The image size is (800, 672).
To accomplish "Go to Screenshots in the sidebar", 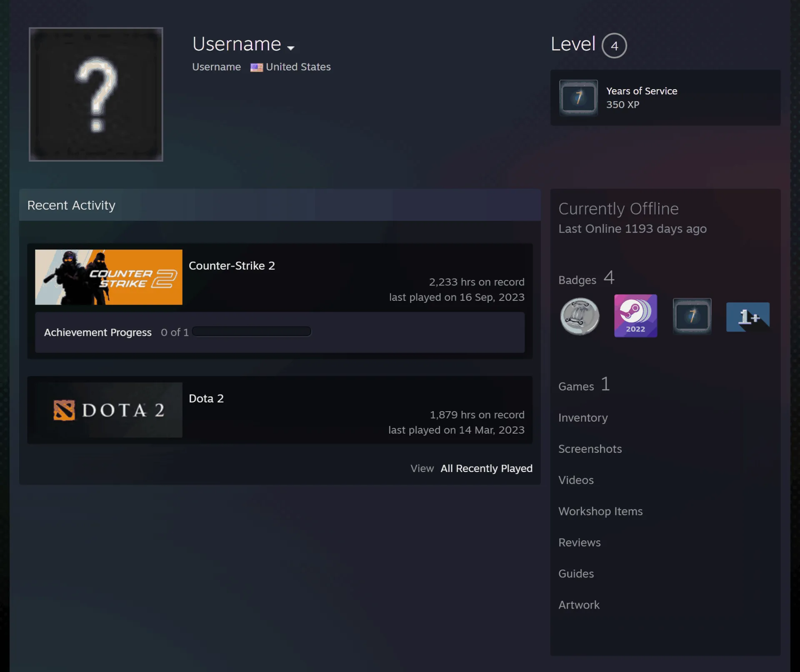I will pos(590,449).
